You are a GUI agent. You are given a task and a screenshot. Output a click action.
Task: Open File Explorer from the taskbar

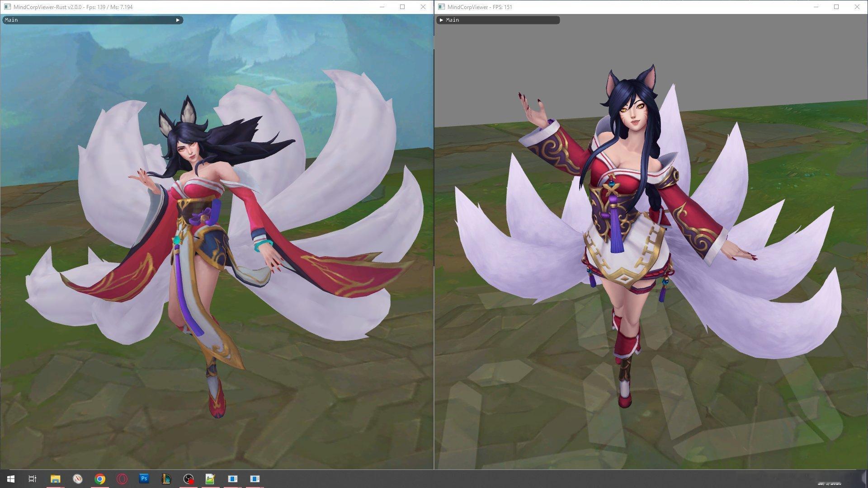pyautogui.click(x=55, y=479)
